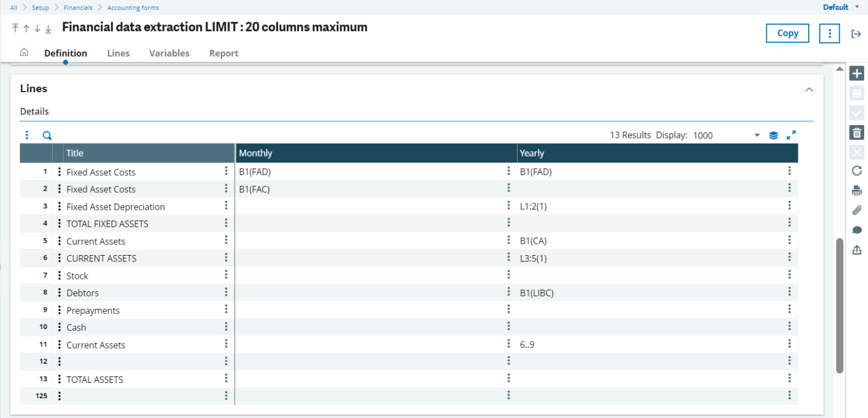This screenshot has height=418, width=868.
Task: Click the vertical scrollbar thumb
Action: coord(840,305)
